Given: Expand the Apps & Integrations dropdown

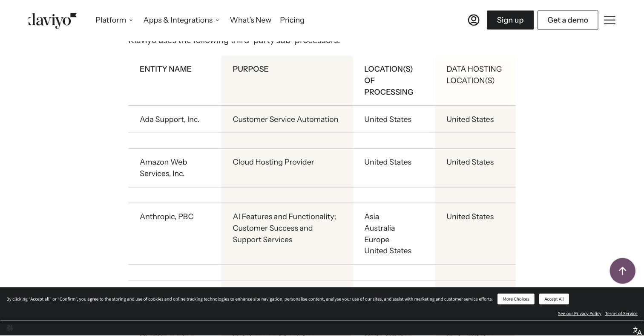Looking at the screenshot, I should tap(181, 20).
